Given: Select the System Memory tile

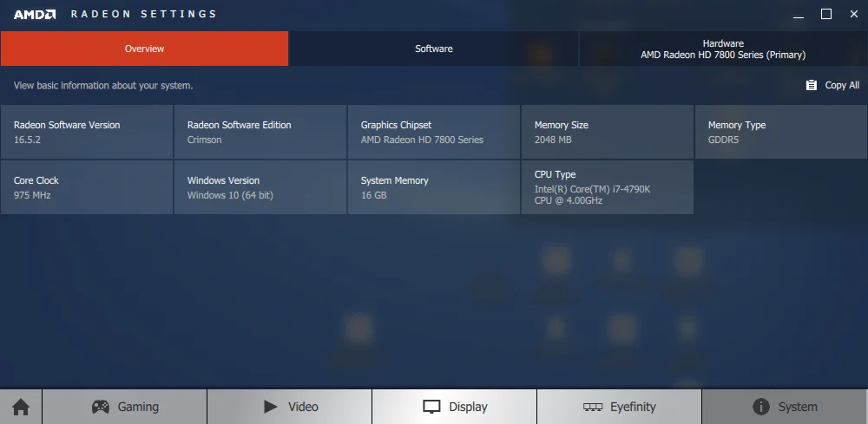Looking at the screenshot, I should (433, 186).
